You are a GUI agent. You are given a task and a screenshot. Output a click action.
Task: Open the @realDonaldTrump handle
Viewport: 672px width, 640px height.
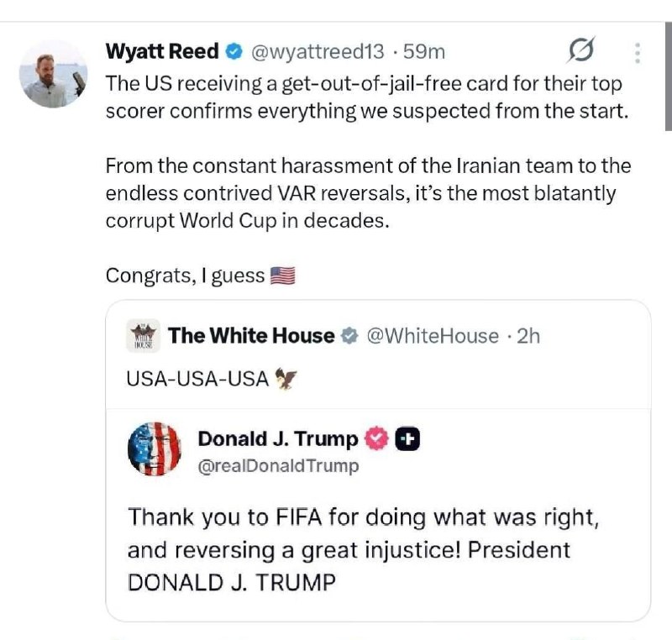click(278, 465)
